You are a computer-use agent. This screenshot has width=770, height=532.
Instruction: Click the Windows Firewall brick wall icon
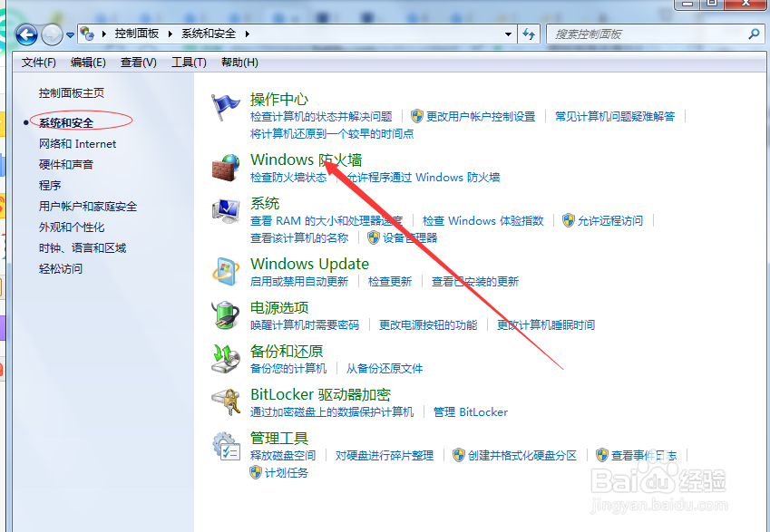226,168
